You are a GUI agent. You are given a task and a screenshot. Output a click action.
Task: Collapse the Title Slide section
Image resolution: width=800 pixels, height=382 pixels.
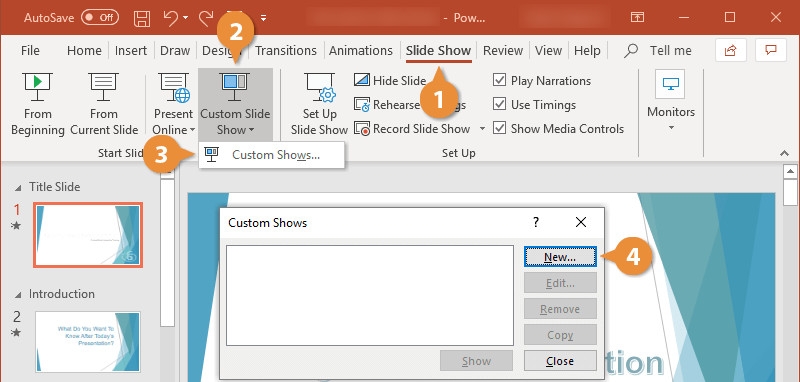18,188
